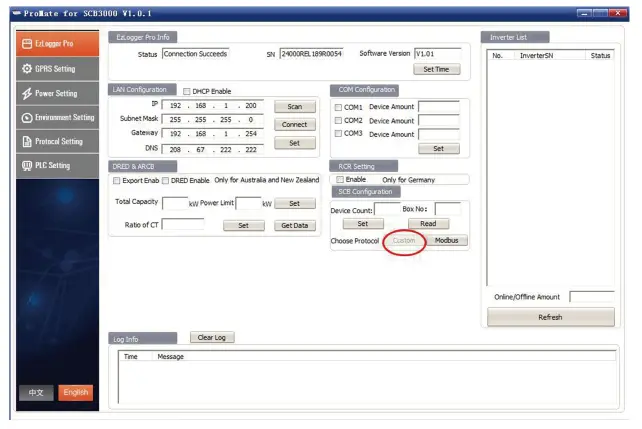The width and height of the screenshot is (642, 429).
Task: Click the DNS address field
Action: tap(213, 149)
